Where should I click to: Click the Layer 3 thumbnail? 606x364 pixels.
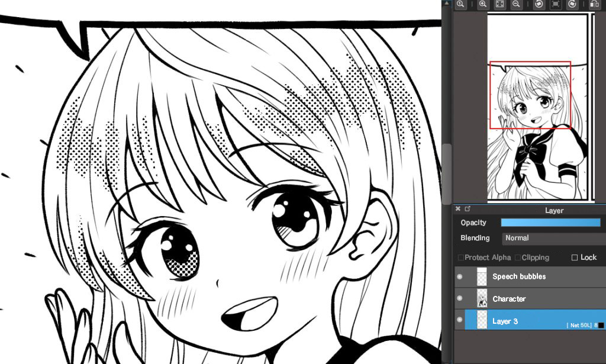coord(482,320)
